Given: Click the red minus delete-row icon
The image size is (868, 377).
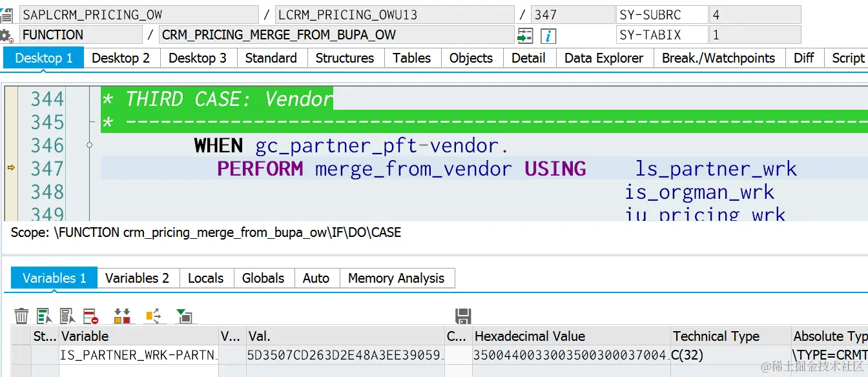Looking at the screenshot, I should (x=90, y=316).
